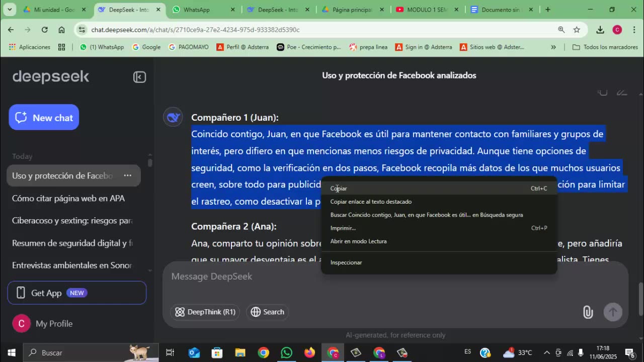The image size is (644, 362).
Task: Go to the Chrome home page icon
Action: 61,30
